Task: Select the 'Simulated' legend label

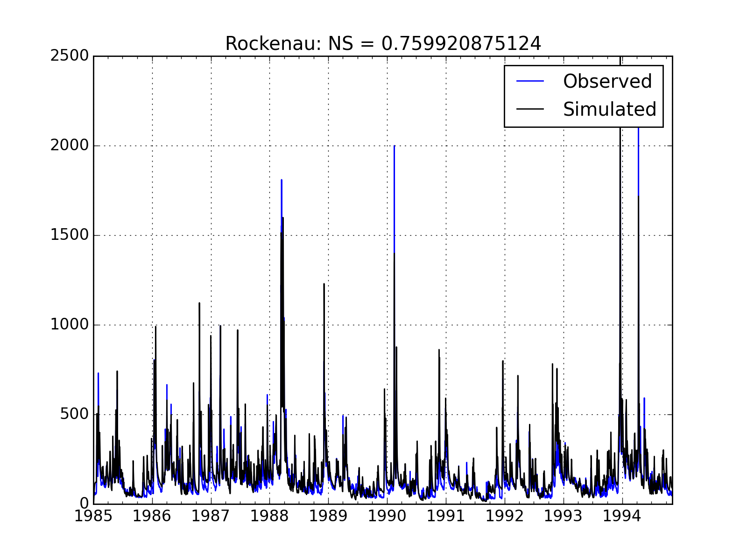Action: coord(609,109)
